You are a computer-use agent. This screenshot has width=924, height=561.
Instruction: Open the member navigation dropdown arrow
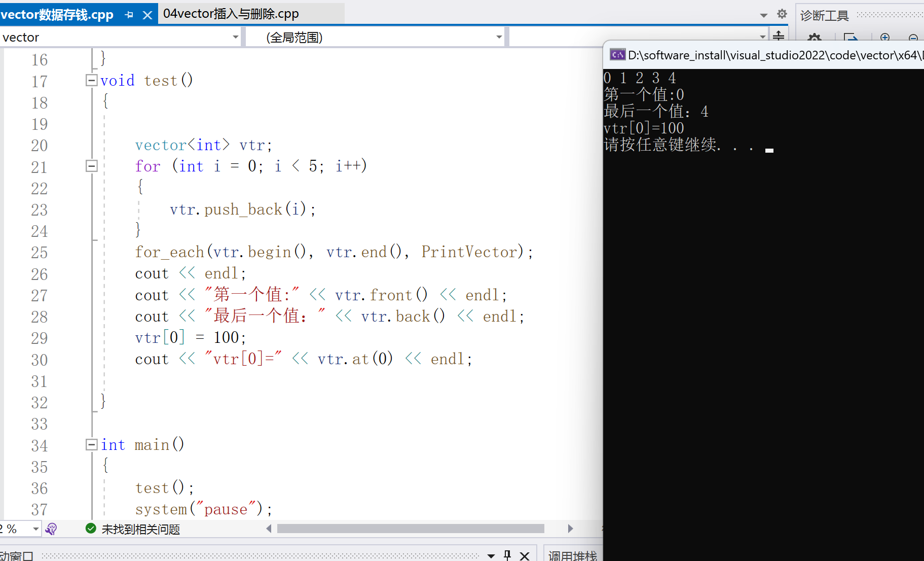[x=763, y=37]
